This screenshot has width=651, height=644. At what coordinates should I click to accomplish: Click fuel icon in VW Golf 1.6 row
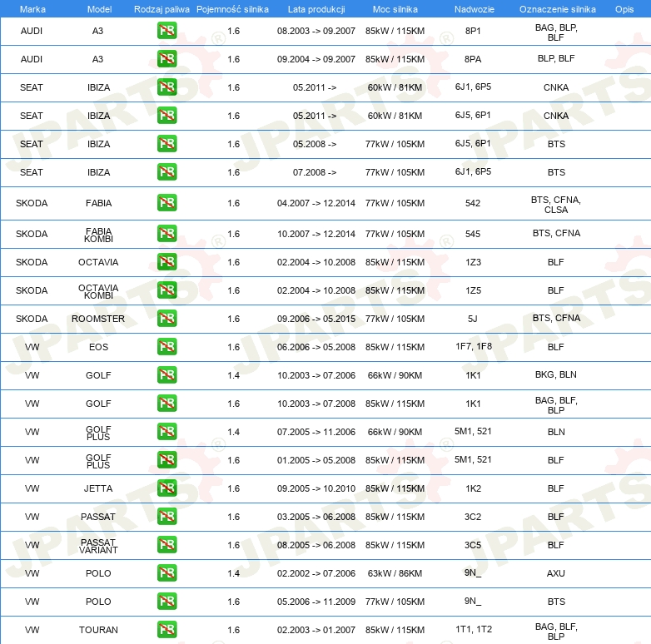(x=166, y=404)
